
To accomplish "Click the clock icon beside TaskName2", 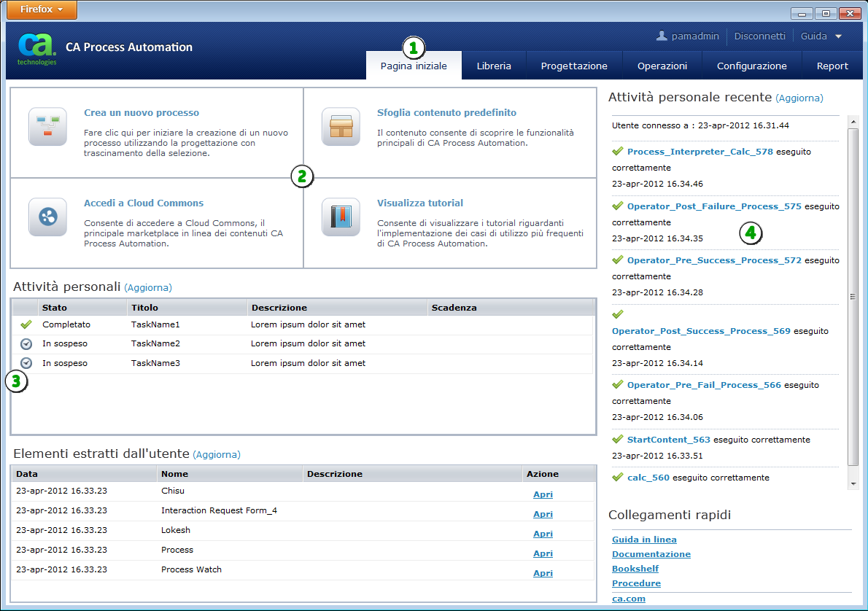I will coord(26,343).
